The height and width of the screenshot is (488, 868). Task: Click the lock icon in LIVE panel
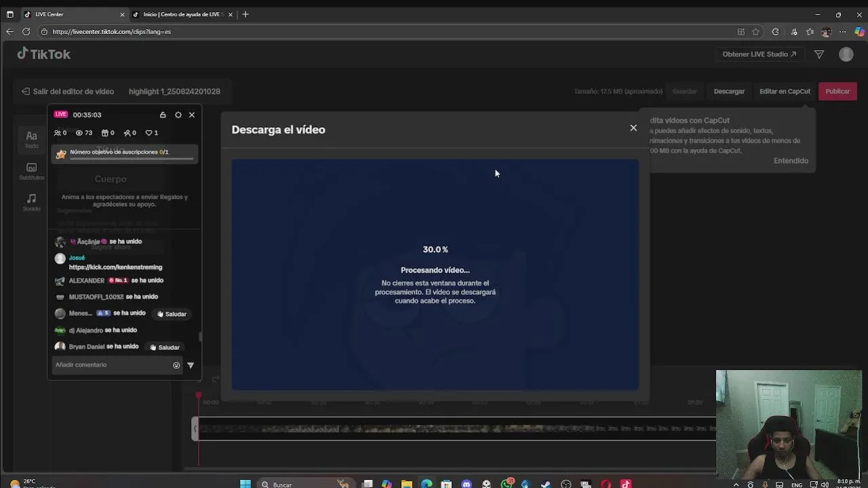tap(163, 115)
